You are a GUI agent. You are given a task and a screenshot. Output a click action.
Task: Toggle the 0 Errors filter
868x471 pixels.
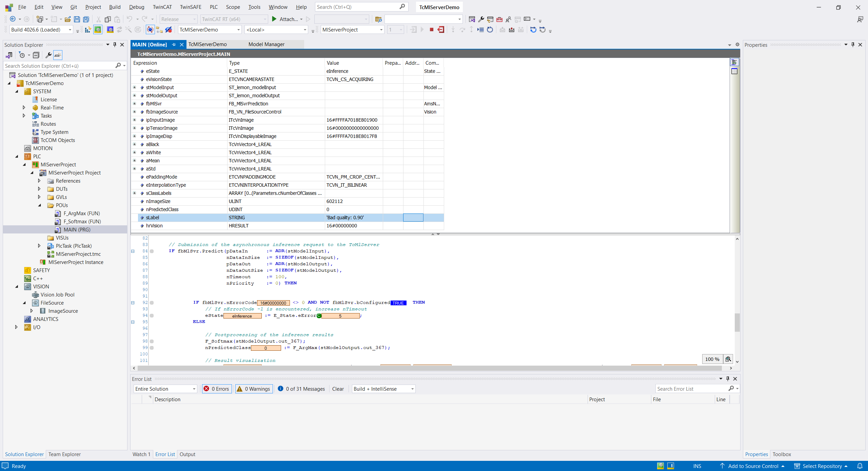[217, 389]
